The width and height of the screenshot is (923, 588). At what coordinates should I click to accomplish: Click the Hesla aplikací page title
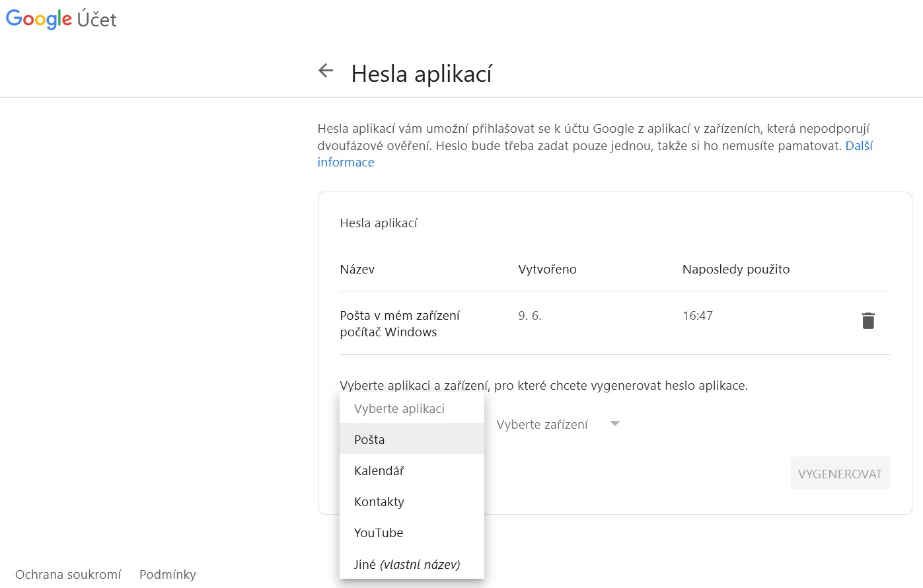coord(422,74)
